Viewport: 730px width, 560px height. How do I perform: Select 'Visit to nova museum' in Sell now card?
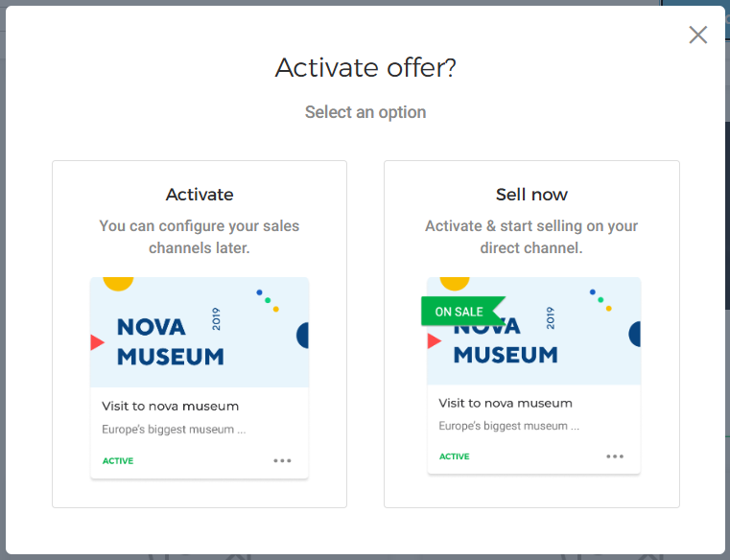(506, 404)
